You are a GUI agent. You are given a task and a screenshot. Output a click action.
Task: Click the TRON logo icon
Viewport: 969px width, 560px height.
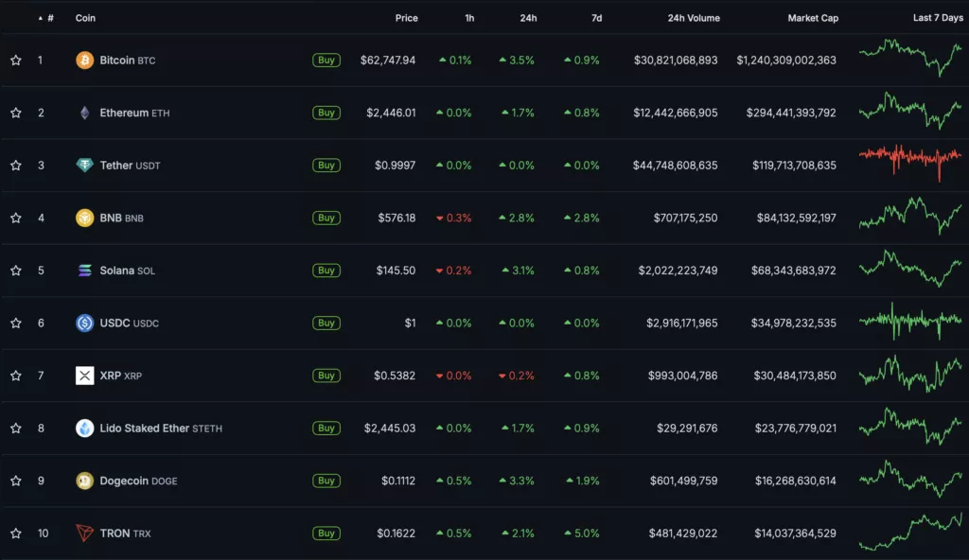click(85, 534)
